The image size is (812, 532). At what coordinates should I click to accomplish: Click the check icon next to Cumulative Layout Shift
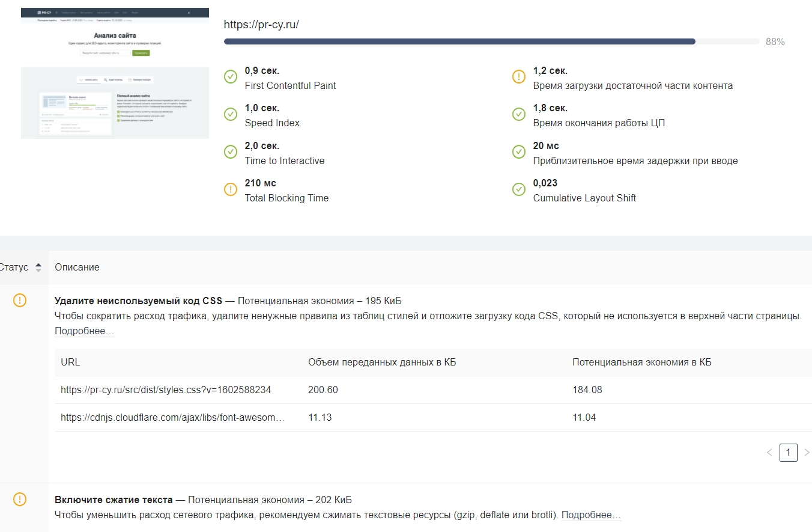[x=518, y=189]
